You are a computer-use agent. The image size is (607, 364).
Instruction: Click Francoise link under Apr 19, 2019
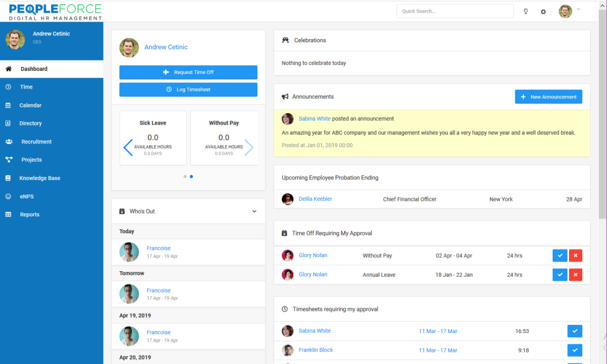(158, 332)
